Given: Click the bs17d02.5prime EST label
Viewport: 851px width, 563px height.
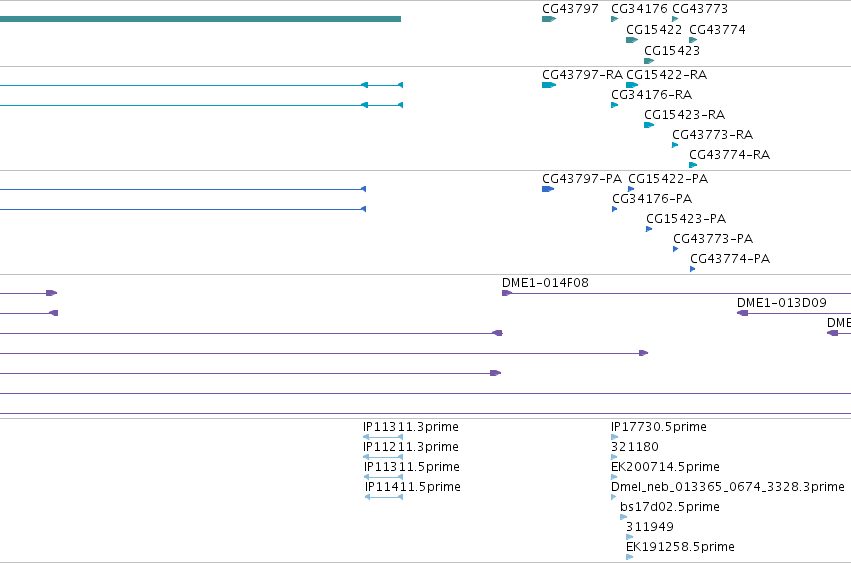Looking at the screenshot, I should click(670, 507).
